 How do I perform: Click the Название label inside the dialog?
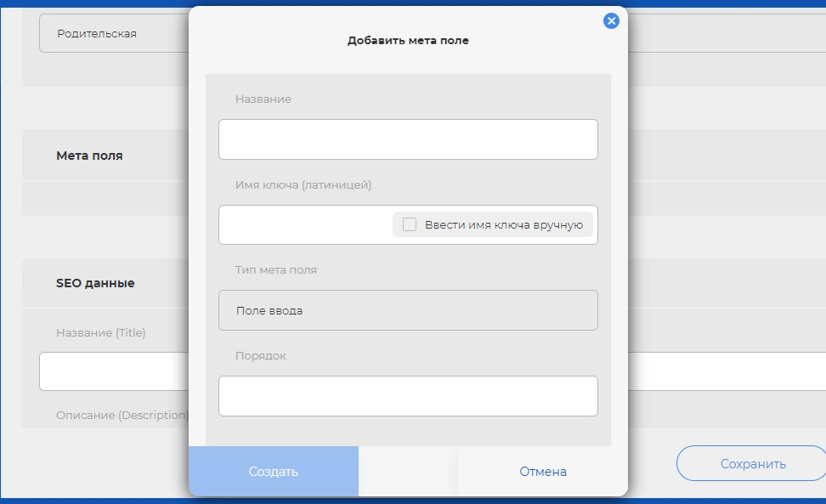[263, 99]
